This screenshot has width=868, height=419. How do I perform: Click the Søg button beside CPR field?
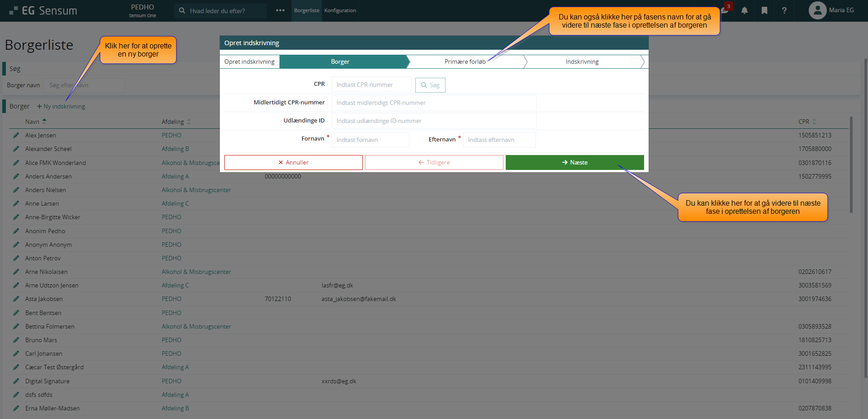(x=430, y=85)
